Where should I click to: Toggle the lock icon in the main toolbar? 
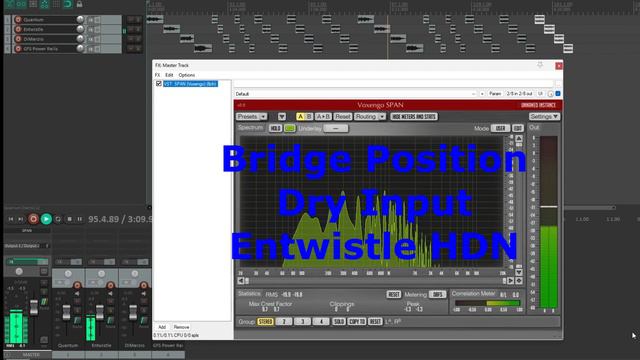(79, 4)
